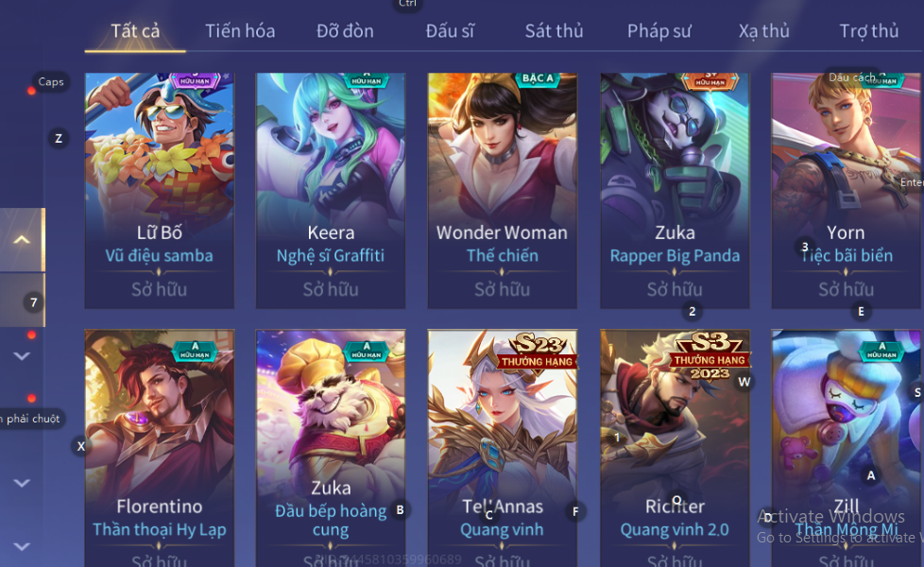Viewport: 924px width, 567px height.
Task: Select the Sát thủ tab
Action: (x=554, y=30)
